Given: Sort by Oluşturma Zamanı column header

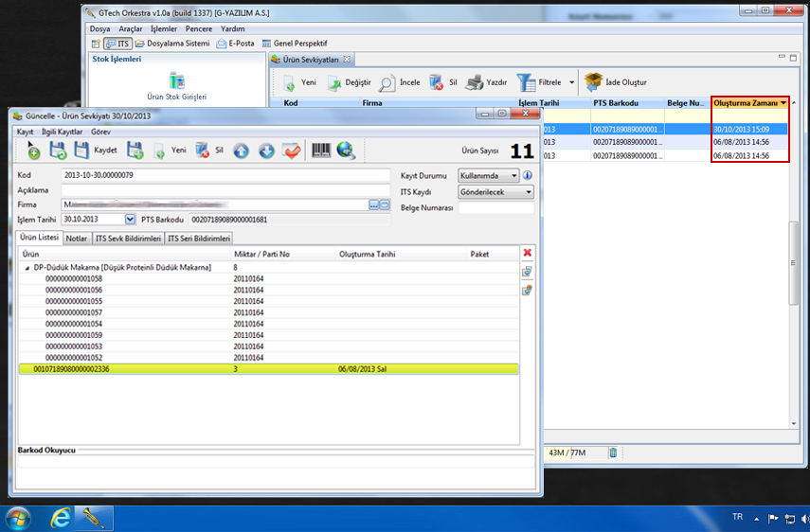Looking at the screenshot, I should [x=750, y=102].
